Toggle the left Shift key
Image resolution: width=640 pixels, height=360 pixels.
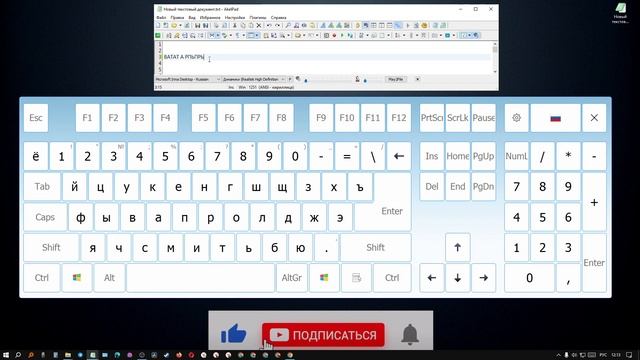pyautogui.click(x=51, y=247)
